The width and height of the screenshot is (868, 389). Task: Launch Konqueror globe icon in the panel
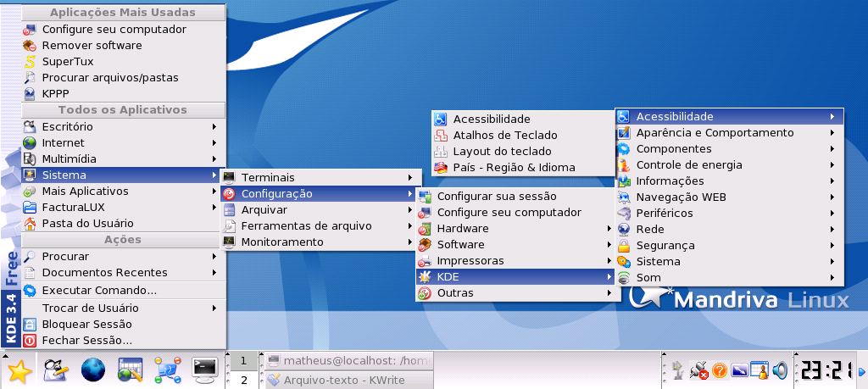tap(93, 370)
